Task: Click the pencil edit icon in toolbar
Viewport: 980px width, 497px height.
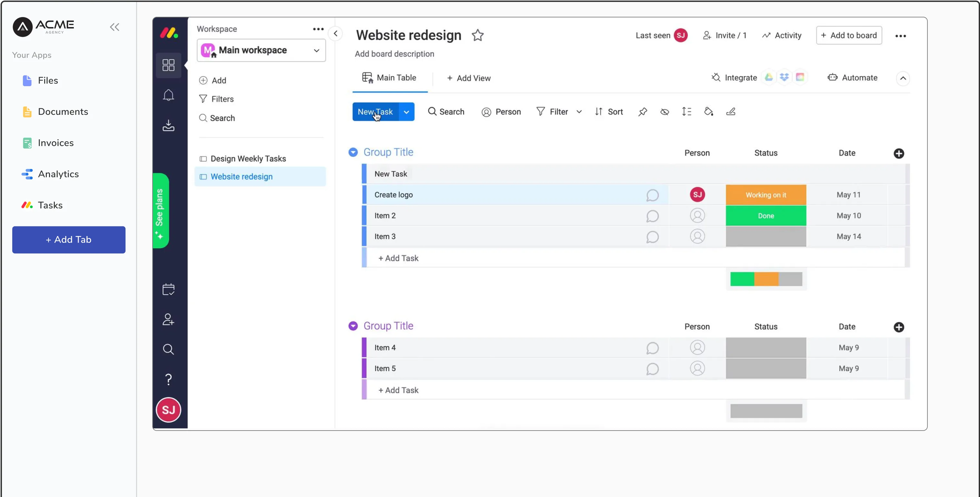Action: coord(731,111)
